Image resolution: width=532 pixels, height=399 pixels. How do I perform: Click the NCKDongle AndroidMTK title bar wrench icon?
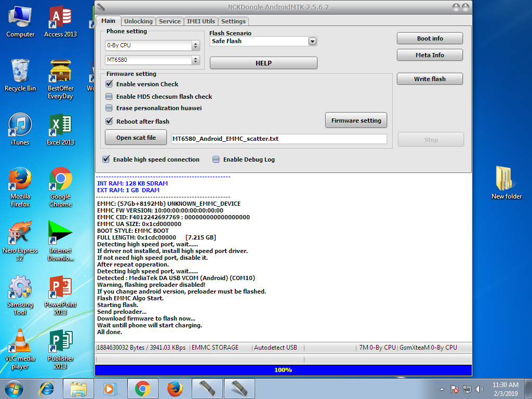coord(100,7)
